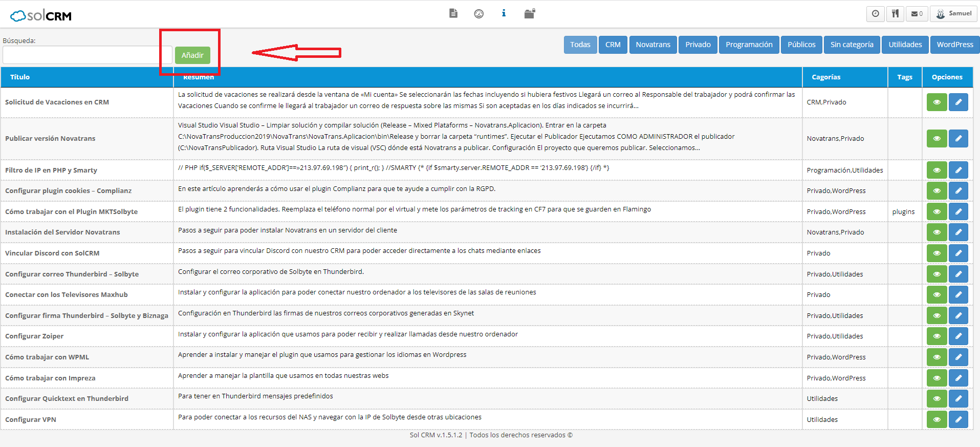
Task: View Filtro de IP en PHP y Smarty
Action: click(937, 170)
